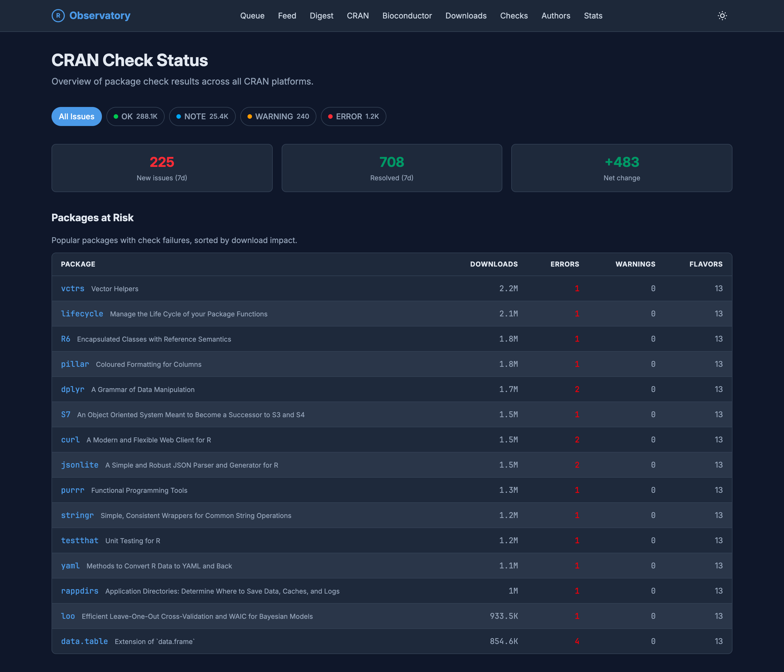Filter by NOTE 25.4K status

[x=202, y=116]
